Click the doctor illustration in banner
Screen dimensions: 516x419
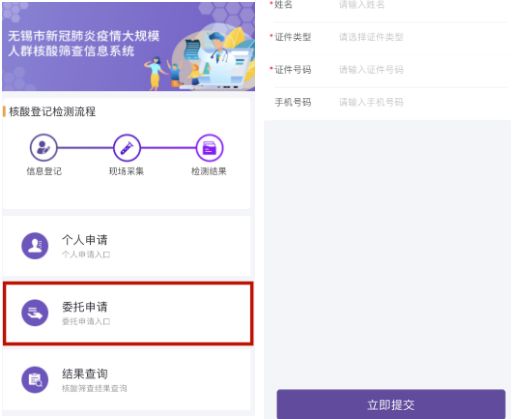(x=218, y=47)
